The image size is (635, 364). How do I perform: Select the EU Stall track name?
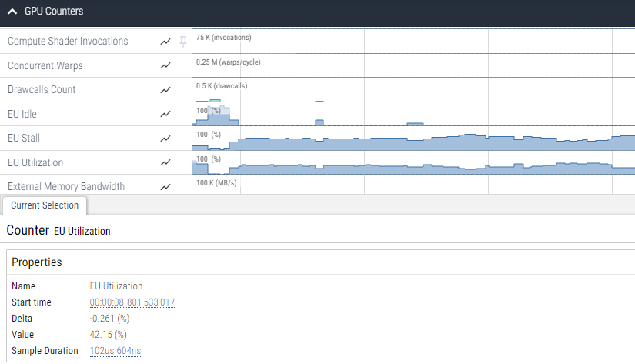click(24, 138)
